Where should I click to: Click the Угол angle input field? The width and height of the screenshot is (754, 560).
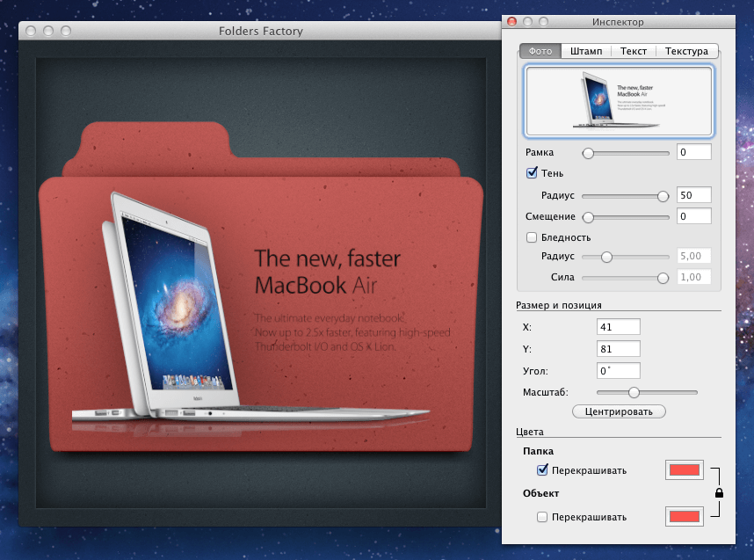[618, 370]
